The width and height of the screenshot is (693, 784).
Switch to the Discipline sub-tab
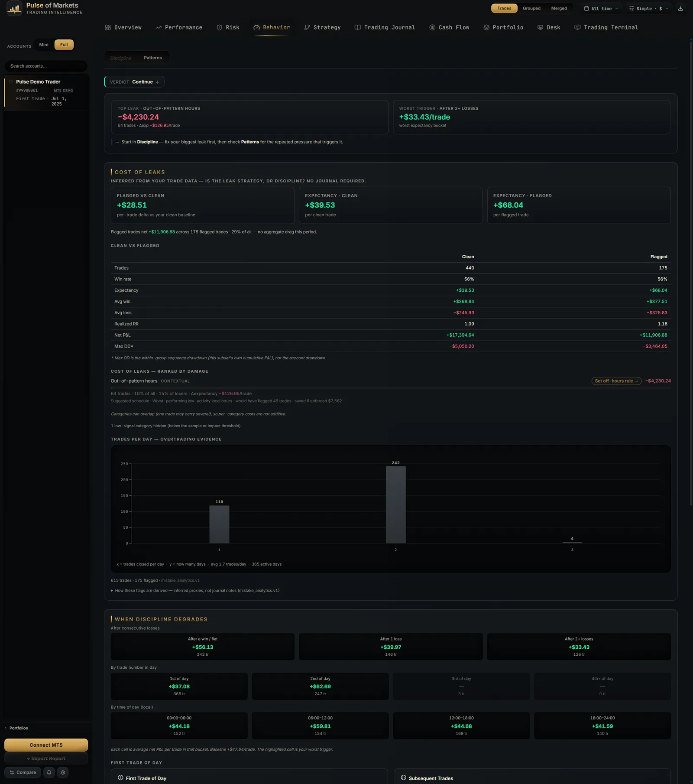[121, 58]
